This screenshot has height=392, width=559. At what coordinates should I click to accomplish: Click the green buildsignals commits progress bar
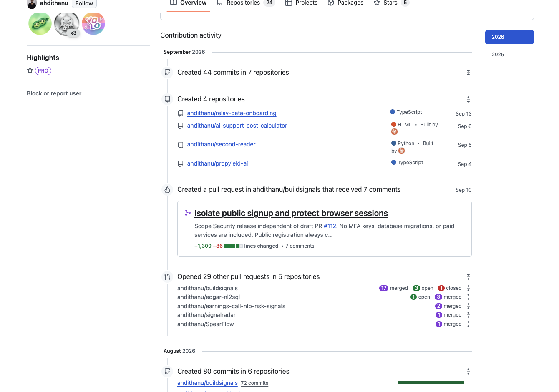coord(431,382)
